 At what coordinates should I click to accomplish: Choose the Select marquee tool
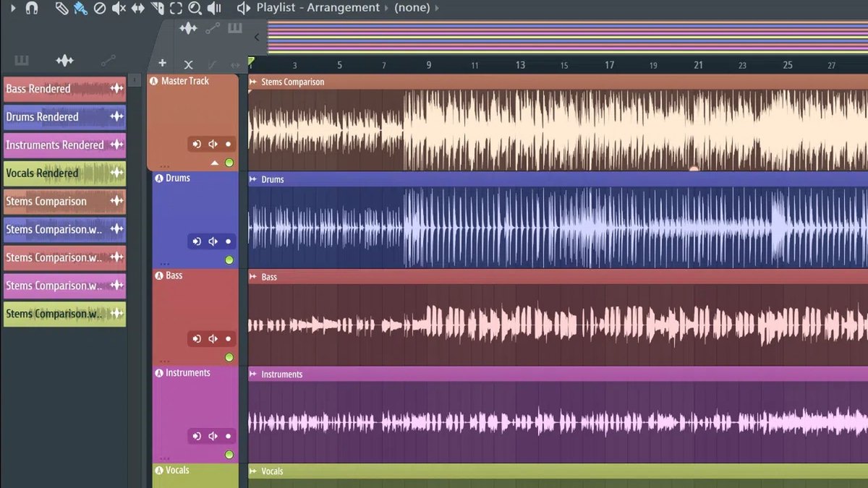click(x=176, y=9)
